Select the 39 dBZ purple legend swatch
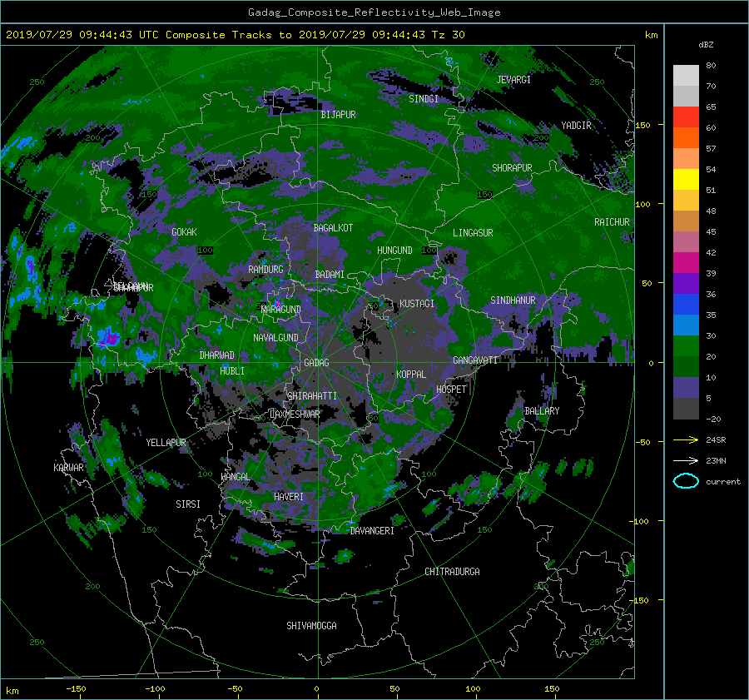 [686, 284]
